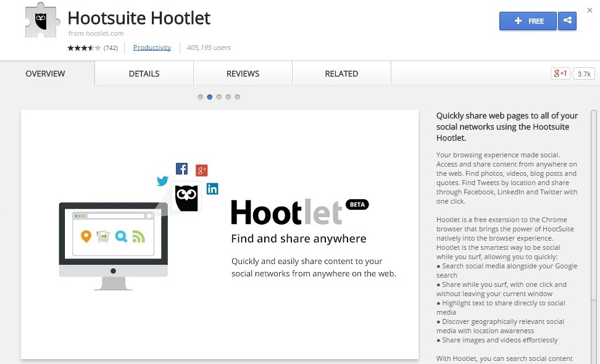Click the 'Hootlet is a free extension' paragraph

pyautogui.click(x=505, y=238)
